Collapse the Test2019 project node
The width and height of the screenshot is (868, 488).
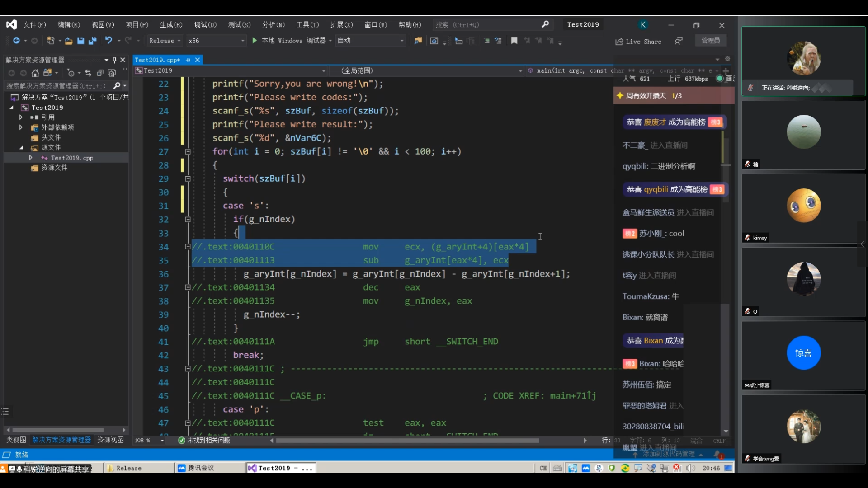tap(12, 108)
